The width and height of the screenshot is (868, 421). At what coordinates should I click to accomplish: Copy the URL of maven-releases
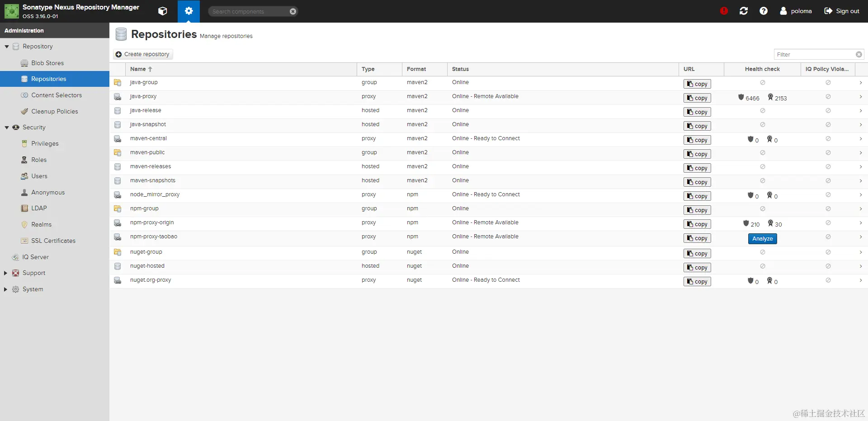[697, 168]
